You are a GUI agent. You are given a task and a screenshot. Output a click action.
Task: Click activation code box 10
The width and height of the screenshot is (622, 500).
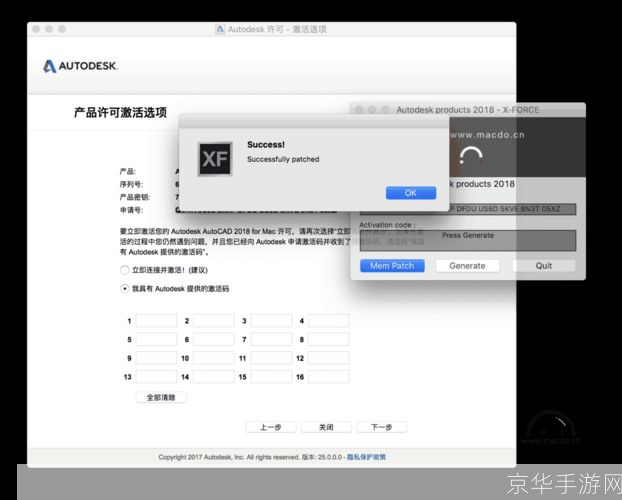point(214,358)
